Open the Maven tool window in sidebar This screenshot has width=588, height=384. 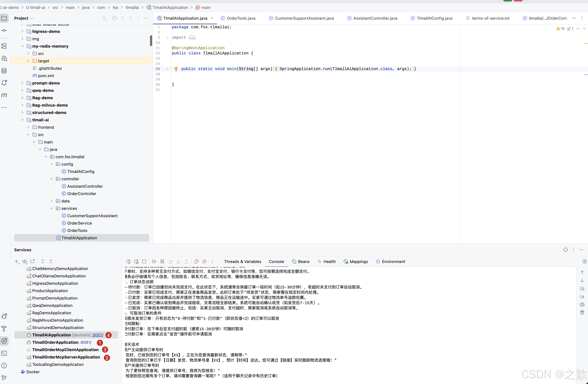[x=4, y=95]
